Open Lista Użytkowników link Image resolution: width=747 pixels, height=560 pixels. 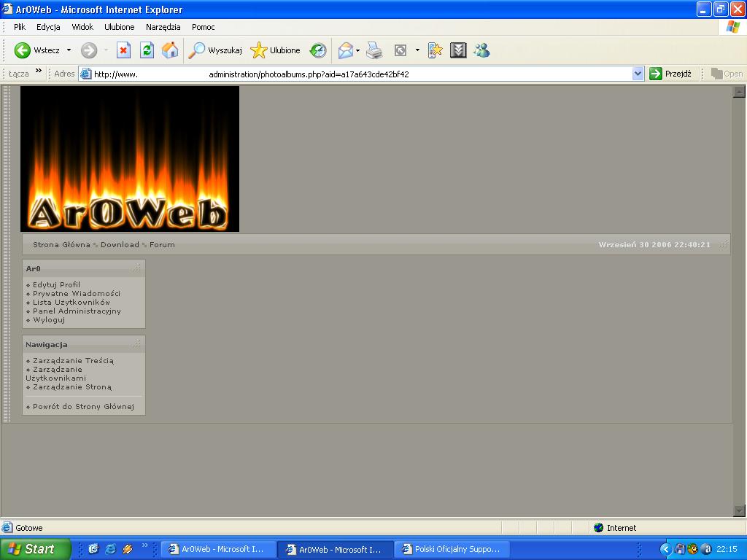[x=71, y=302]
